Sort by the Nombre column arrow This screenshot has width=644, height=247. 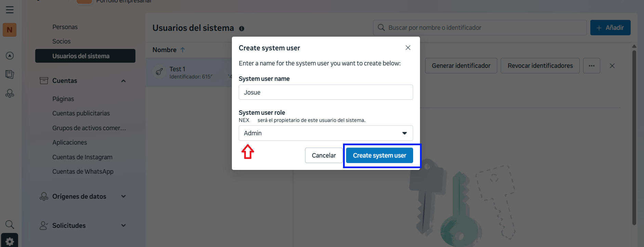click(183, 50)
